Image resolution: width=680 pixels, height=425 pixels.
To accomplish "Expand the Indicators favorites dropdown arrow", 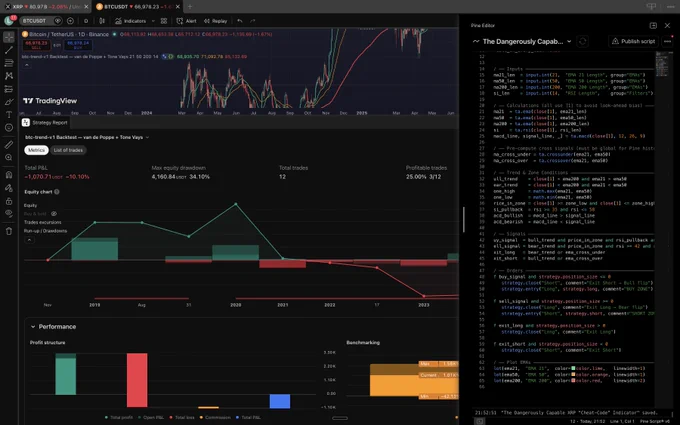I will pyautogui.click(x=153, y=21).
